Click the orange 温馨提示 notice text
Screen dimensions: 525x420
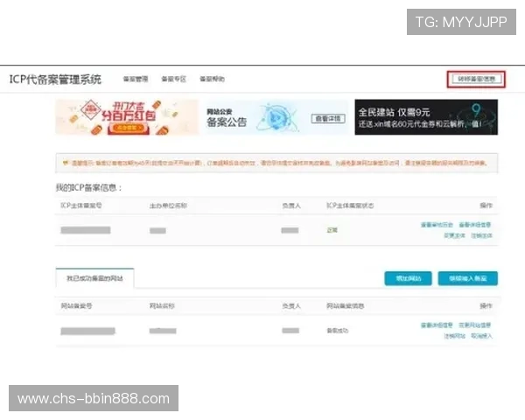(279, 163)
